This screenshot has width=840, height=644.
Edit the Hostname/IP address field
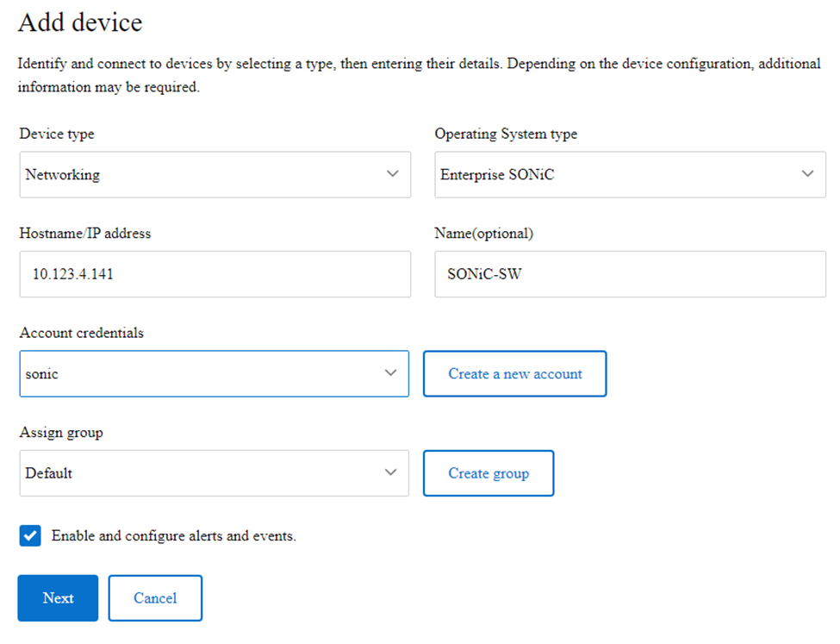pyautogui.click(x=214, y=273)
